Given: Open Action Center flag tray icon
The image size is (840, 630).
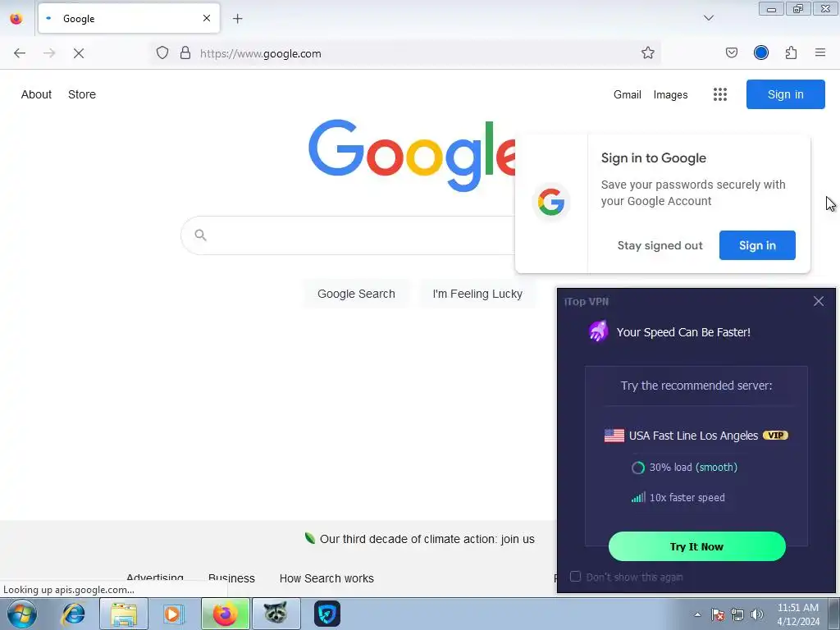Looking at the screenshot, I should (718, 614).
